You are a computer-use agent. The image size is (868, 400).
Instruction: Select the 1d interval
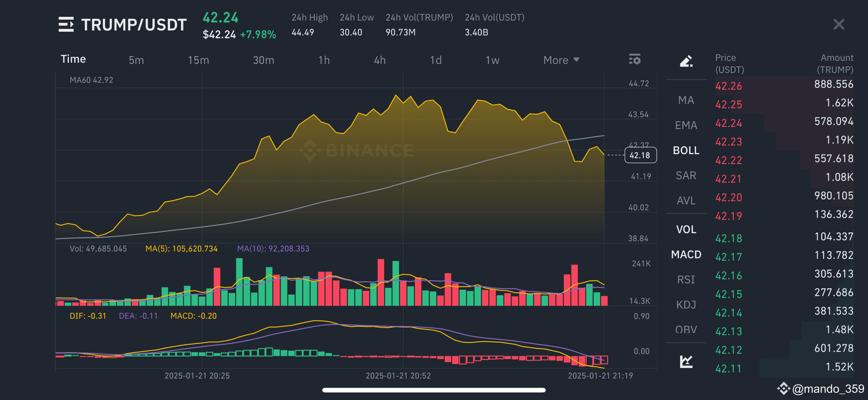pyautogui.click(x=436, y=60)
